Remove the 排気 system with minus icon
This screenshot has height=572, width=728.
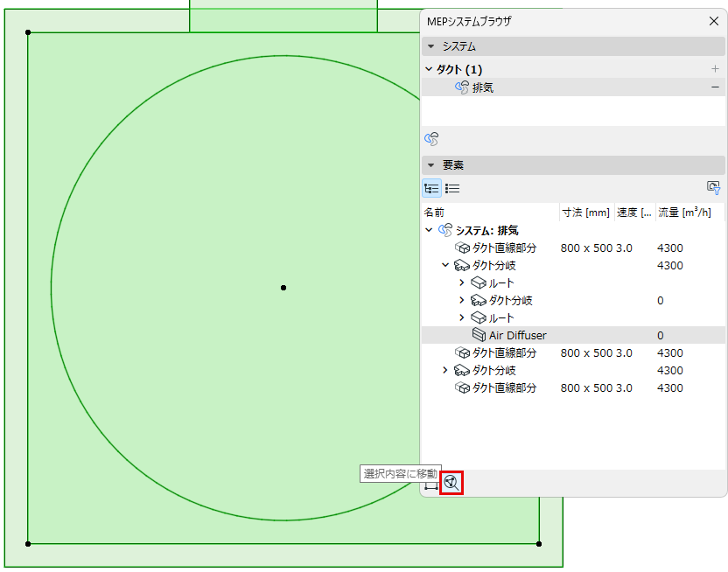(x=715, y=87)
